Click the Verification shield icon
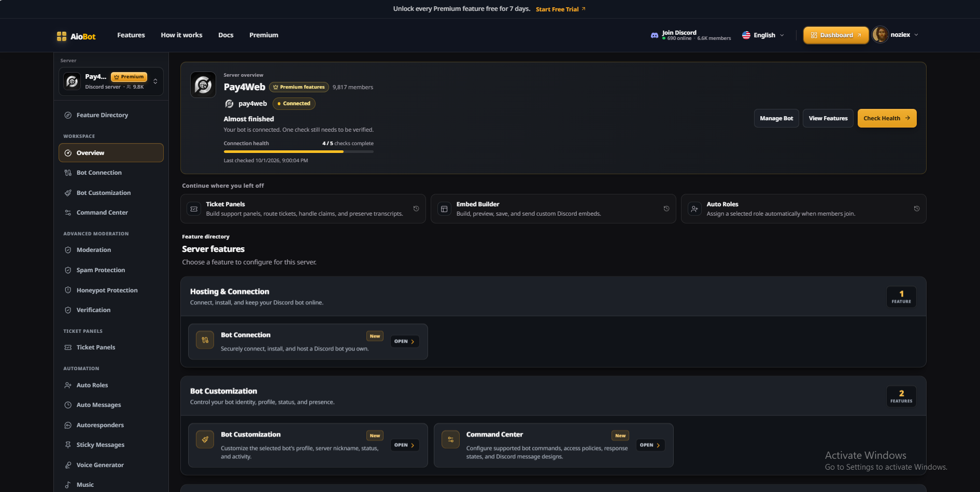This screenshot has height=492, width=980. click(68, 310)
